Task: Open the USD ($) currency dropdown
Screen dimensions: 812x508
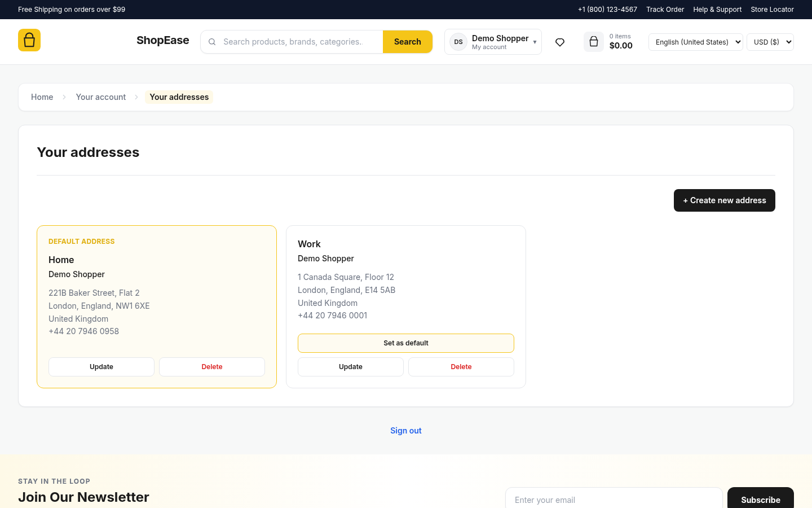Action: tap(770, 42)
